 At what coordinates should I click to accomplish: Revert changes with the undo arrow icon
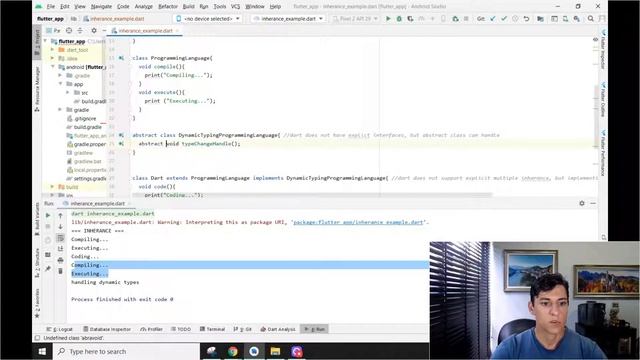[526, 19]
